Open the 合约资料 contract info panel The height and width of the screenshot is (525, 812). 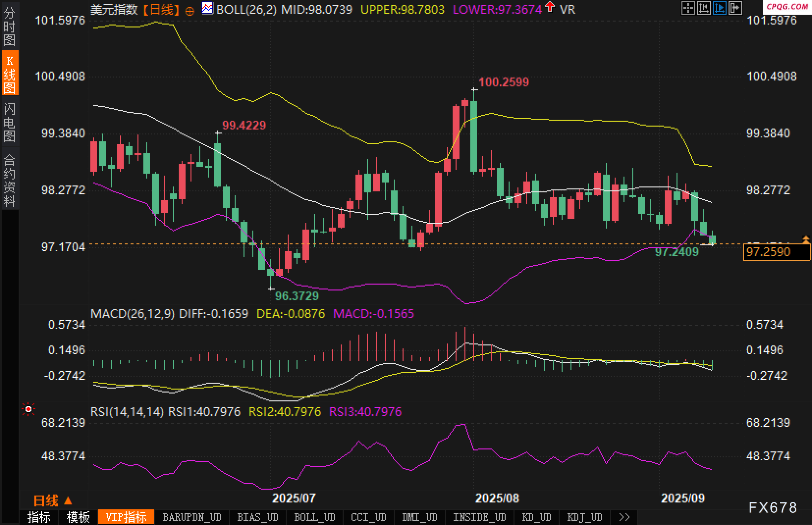[x=9, y=180]
